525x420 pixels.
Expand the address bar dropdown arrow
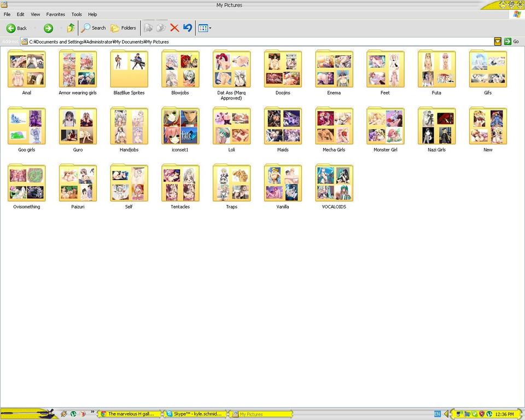click(497, 42)
